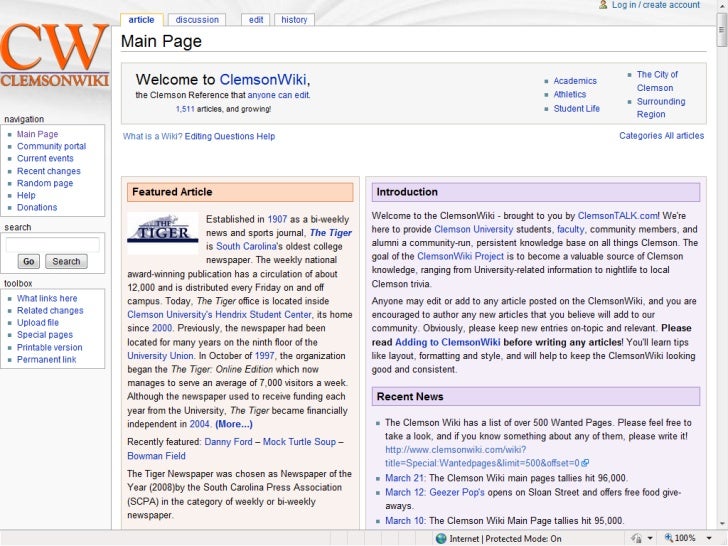This screenshot has width=728, height=546.
Task: Click the ClemsonWiki CW logo
Action: 55,56
